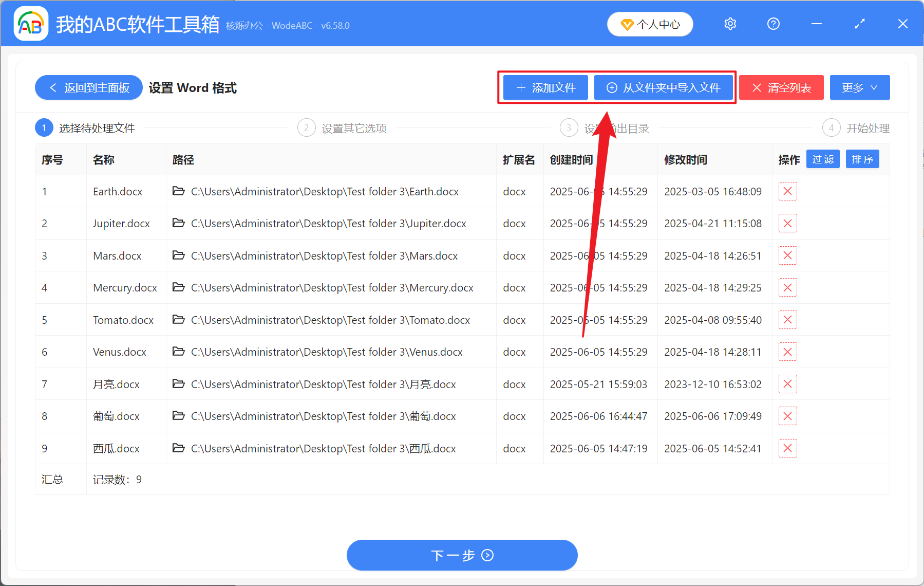Expand the 更多 dropdown menu

click(x=859, y=87)
